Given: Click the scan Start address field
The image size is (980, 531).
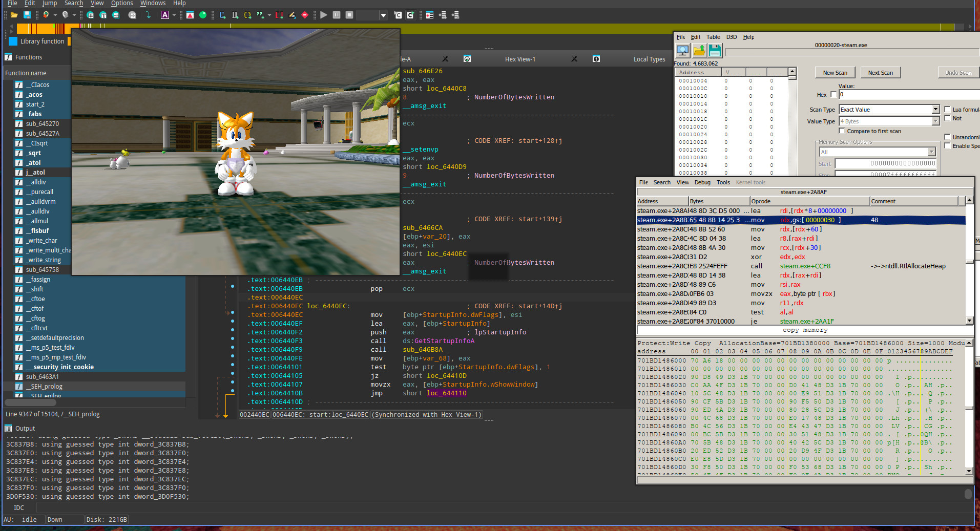Looking at the screenshot, I should point(886,163).
